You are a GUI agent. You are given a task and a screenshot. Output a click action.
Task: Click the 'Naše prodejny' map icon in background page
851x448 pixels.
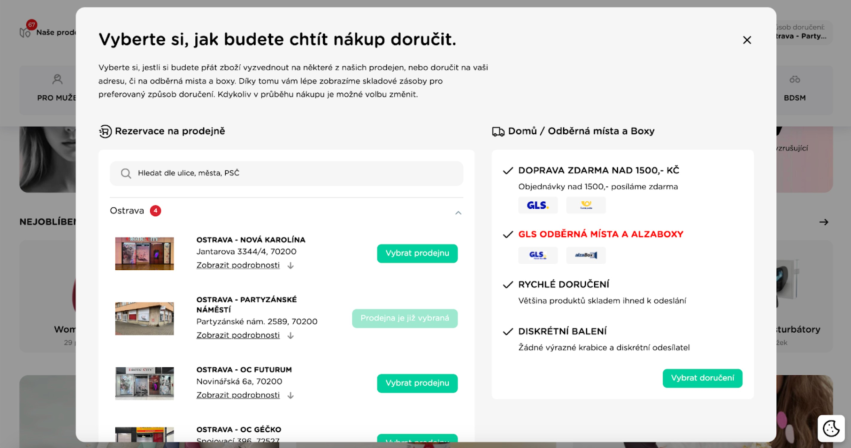click(25, 33)
